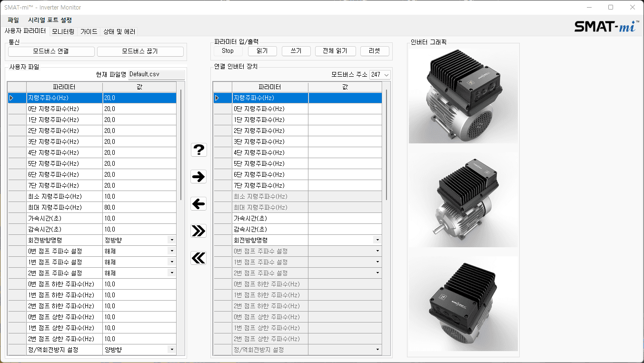The width and height of the screenshot is (644, 363).
Task: Click the single left arrow transfer icon
Action: (198, 204)
